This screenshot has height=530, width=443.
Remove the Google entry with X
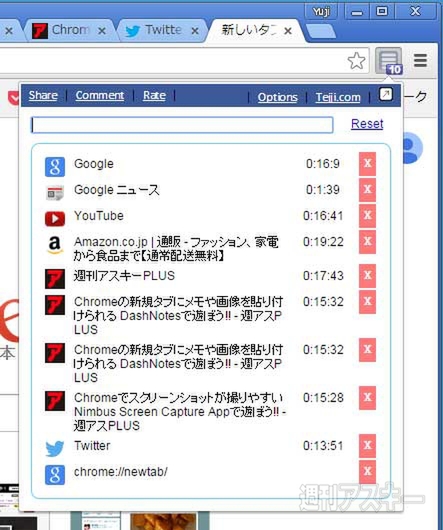367,164
